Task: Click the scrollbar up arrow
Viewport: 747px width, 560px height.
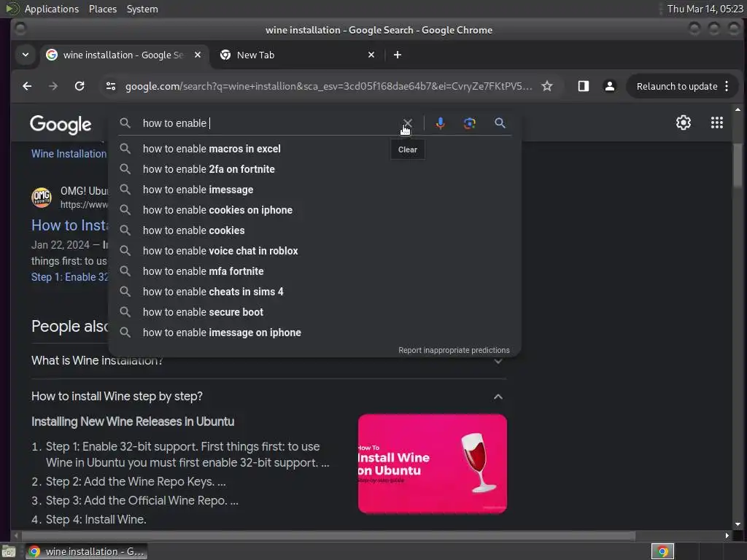Action: tap(738, 109)
